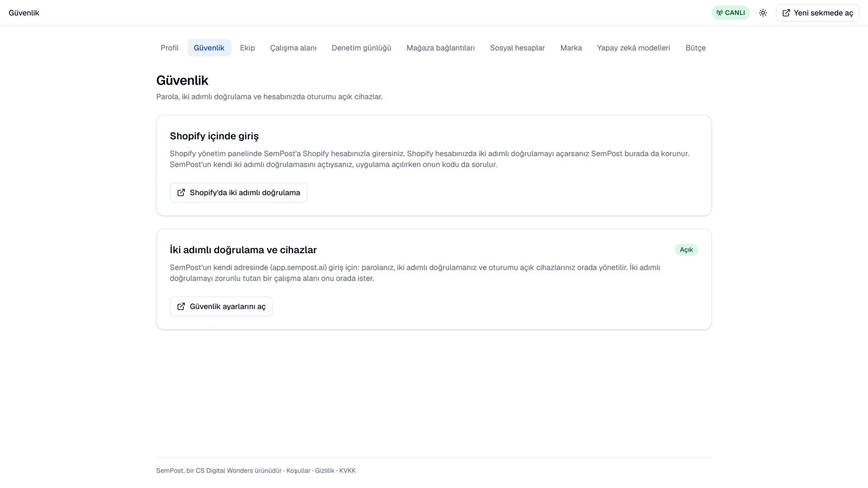Open Shopify'da iki adımlı doğrulama
The width and height of the screenshot is (868, 488).
point(239,192)
